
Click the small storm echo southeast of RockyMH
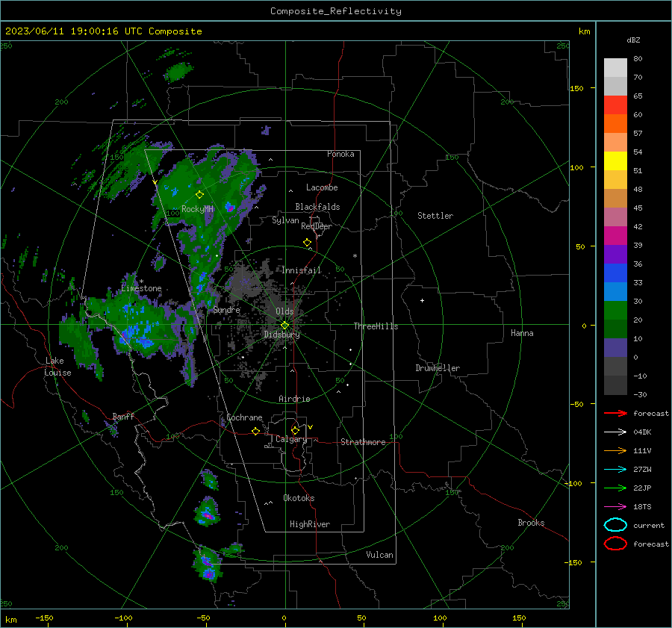pos(230,208)
